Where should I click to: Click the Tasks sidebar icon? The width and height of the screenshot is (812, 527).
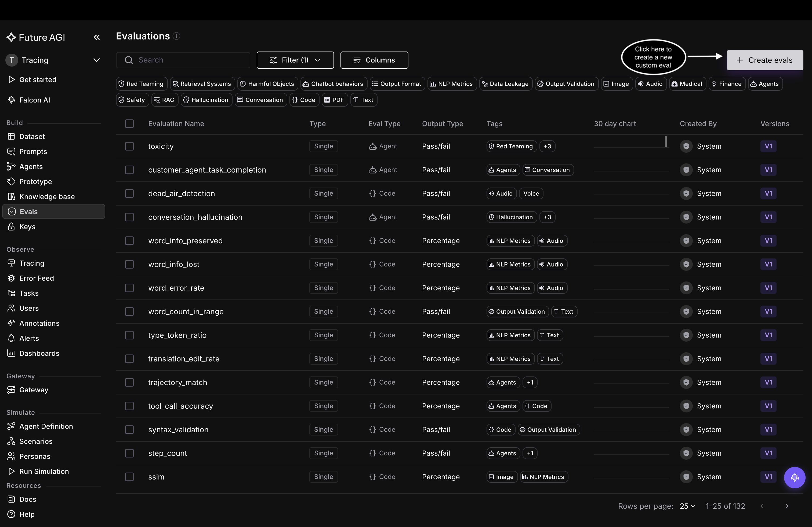[x=11, y=293]
